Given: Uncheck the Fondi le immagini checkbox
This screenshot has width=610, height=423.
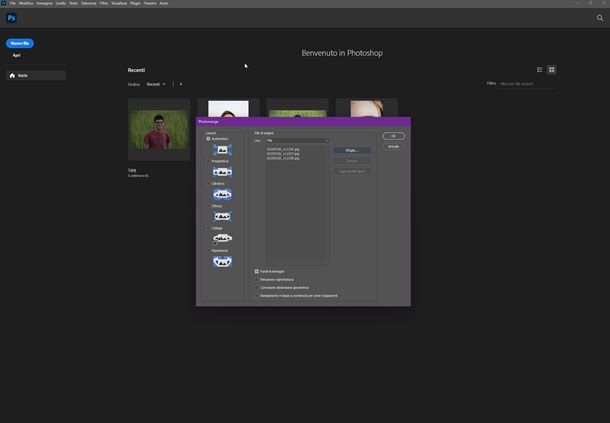Looking at the screenshot, I should point(257,271).
